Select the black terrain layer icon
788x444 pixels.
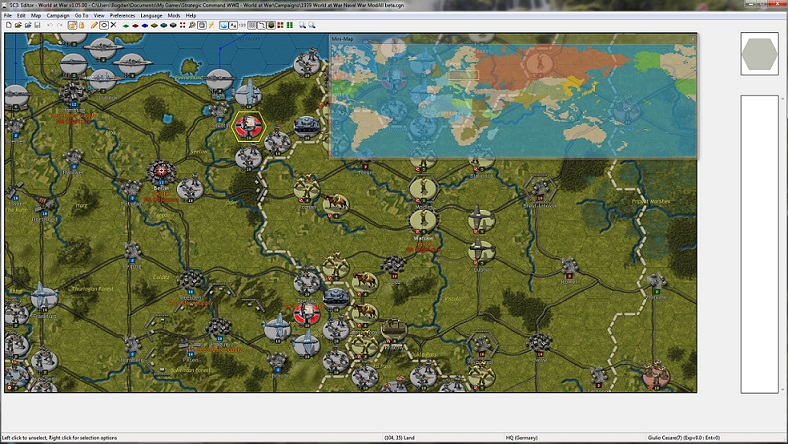(x=173, y=25)
